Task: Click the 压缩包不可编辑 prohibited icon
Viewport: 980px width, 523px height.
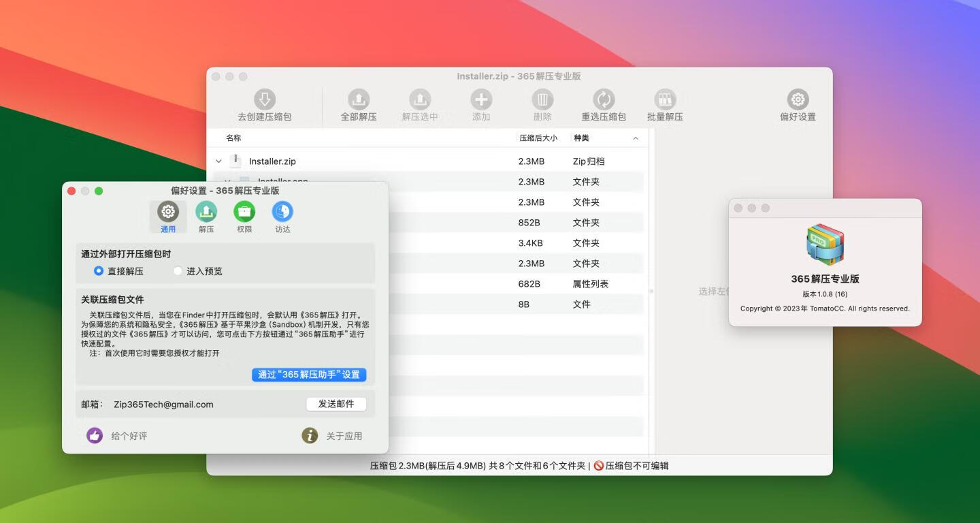Action: [x=599, y=466]
